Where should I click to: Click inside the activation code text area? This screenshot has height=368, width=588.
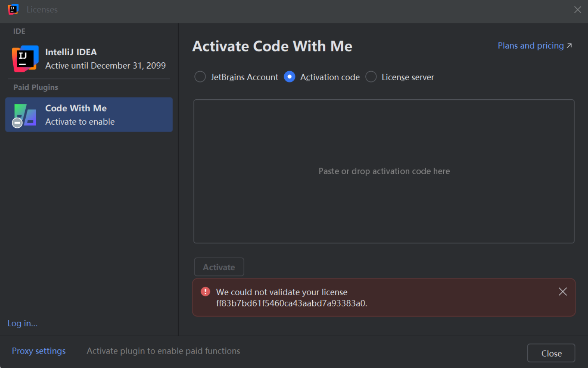point(384,171)
